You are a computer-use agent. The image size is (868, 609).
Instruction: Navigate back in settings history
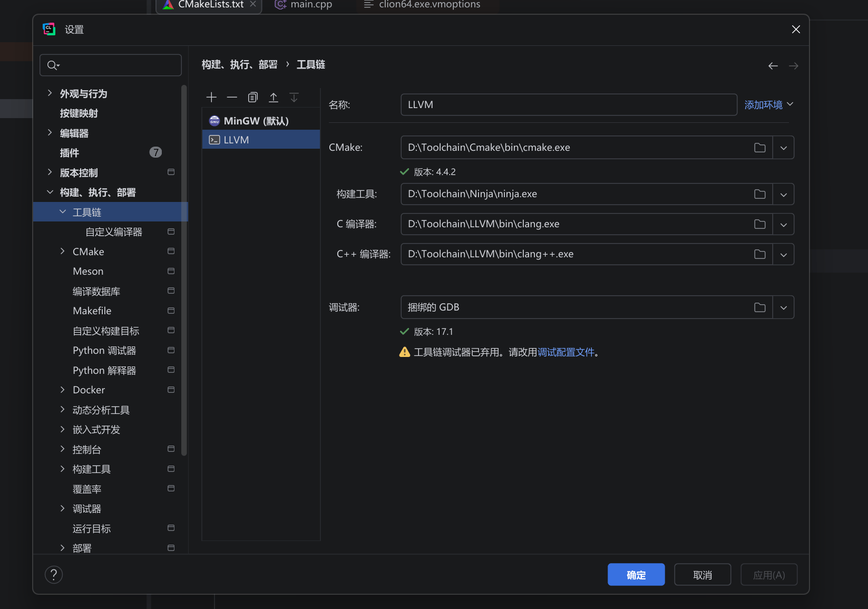pos(773,66)
